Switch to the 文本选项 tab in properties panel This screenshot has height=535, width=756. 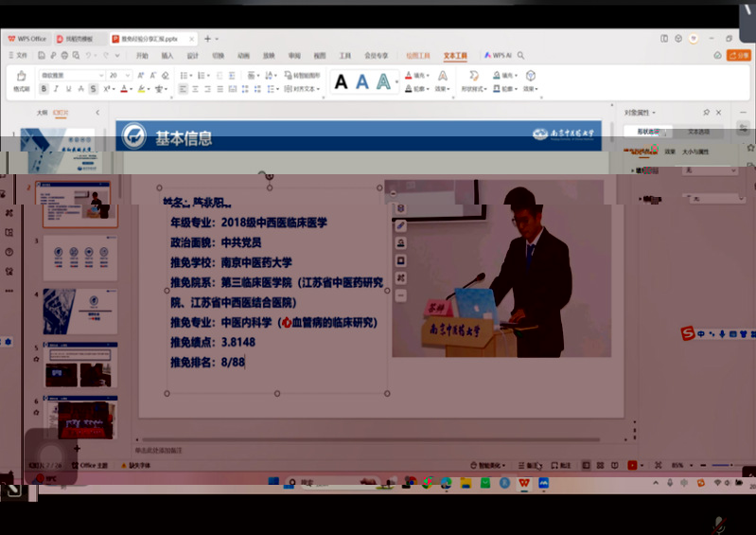point(698,132)
